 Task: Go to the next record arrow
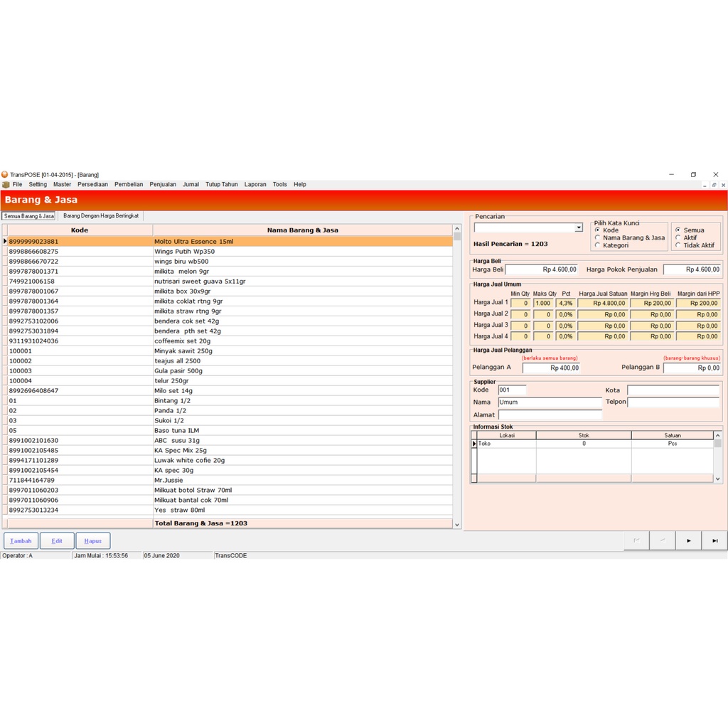pyautogui.click(x=688, y=540)
